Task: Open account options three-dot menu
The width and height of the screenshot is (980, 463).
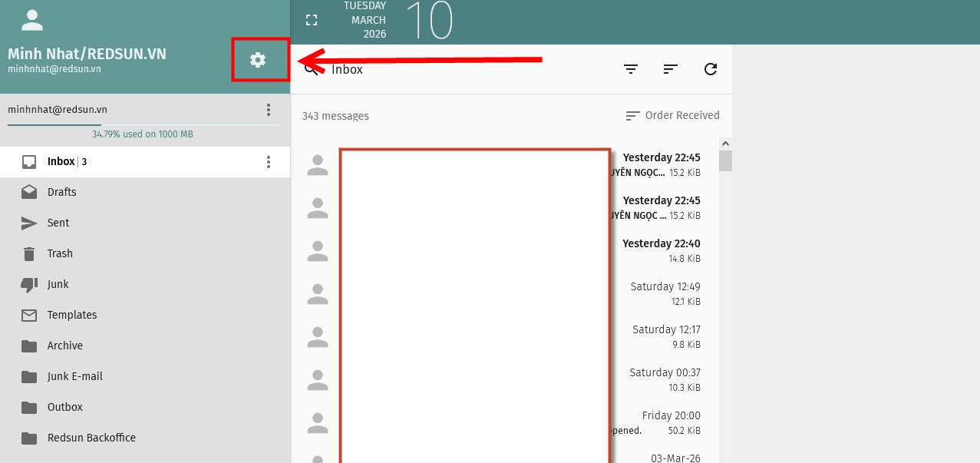Action: point(269,110)
